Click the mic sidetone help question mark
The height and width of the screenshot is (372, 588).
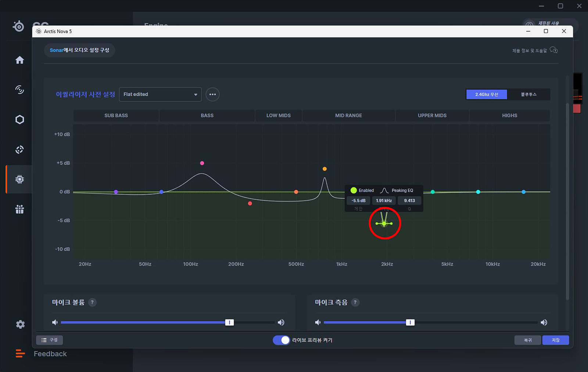[355, 302]
